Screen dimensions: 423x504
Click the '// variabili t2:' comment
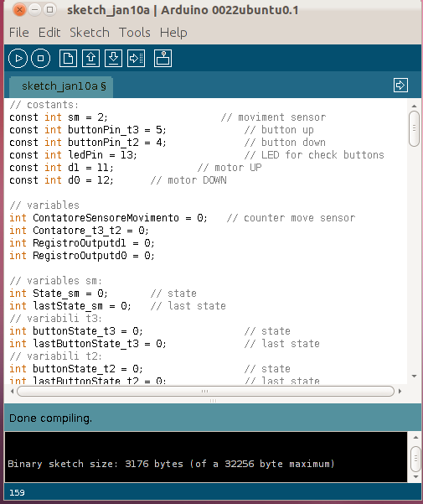pyautogui.click(x=55, y=356)
